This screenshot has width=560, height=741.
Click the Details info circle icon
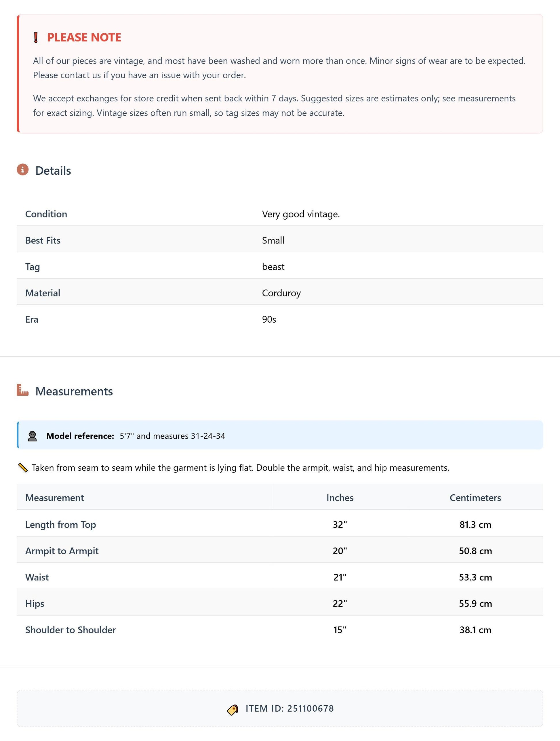[22, 169]
